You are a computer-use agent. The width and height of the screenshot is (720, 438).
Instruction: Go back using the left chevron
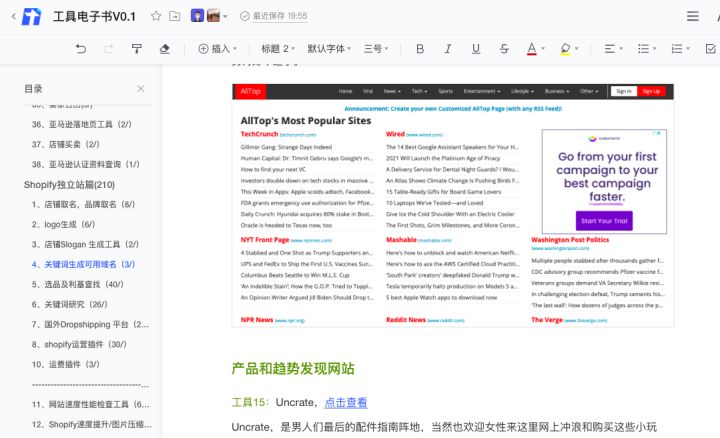tap(12, 16)
